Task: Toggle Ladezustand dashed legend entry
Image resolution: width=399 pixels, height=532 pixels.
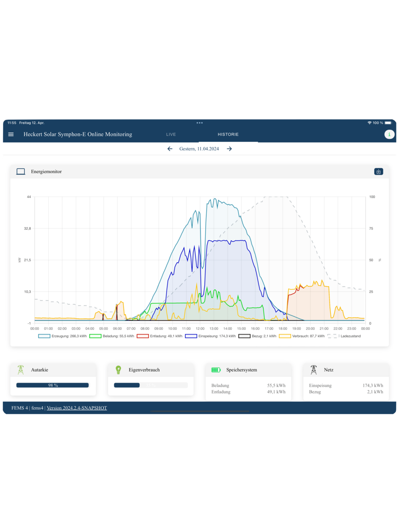Action: click(344, 336)
